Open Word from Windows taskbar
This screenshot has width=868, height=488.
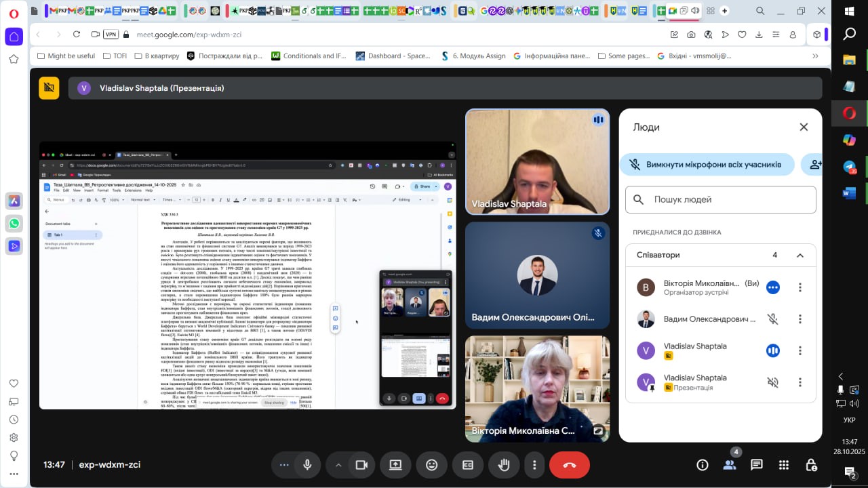849,193
